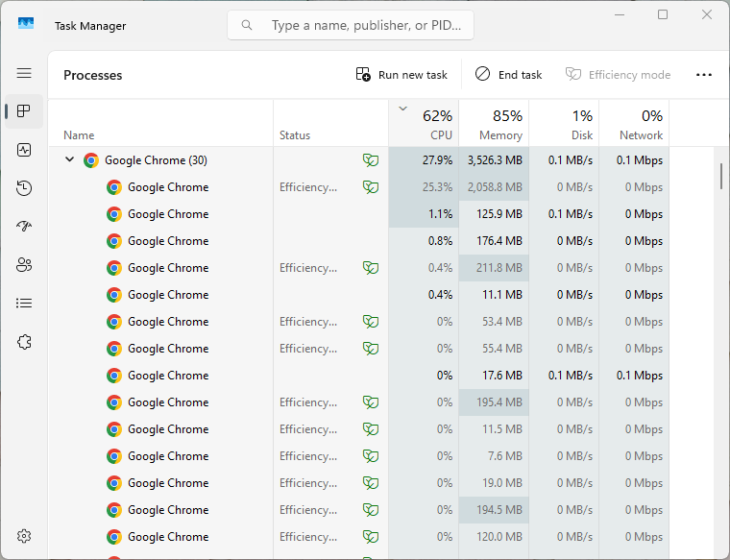Open the Details sidebar page
This screenshot has height=560, width=730.
click(x=24, y=304)
